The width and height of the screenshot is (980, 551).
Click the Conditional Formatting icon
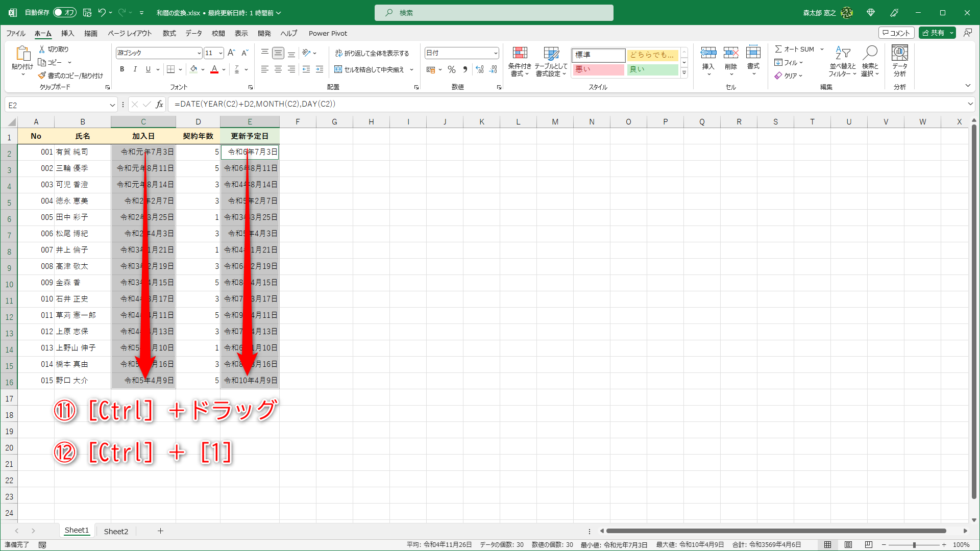pyautogui.click(x=520, y=54)
